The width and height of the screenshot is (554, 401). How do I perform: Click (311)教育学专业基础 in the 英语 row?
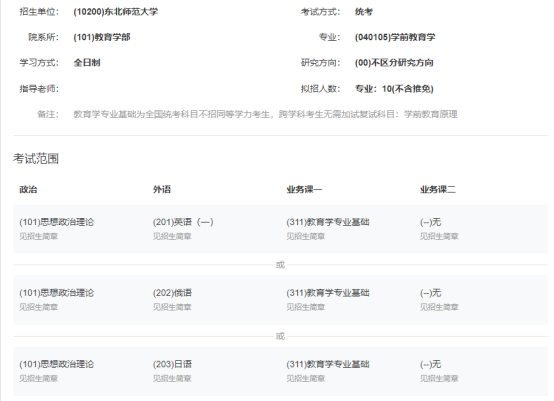tap(328, 222)
